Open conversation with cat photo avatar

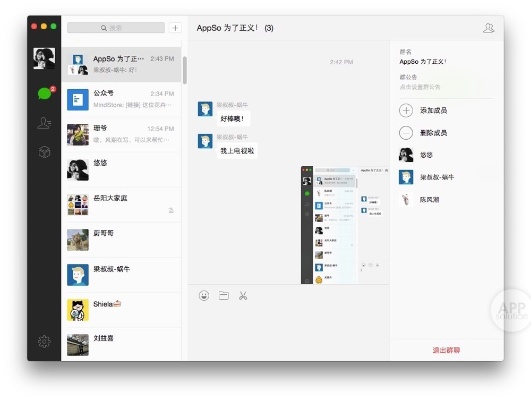[x=122, y=239]
